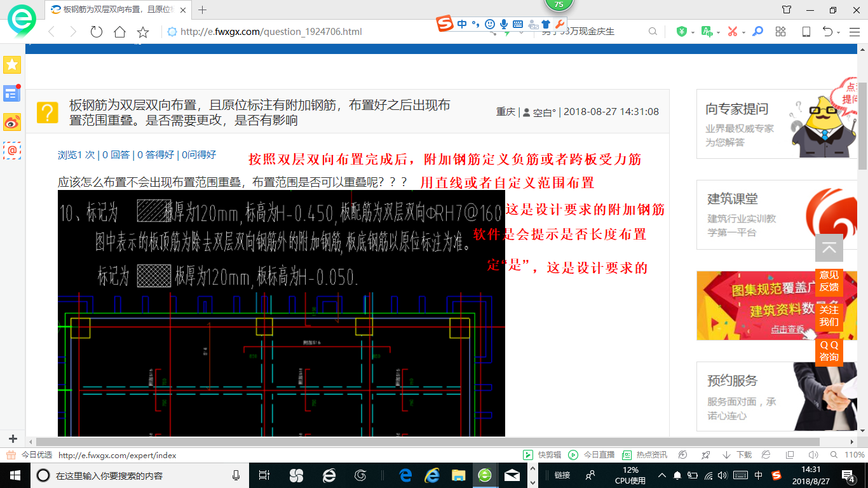Screen dimensions: 868x488
Task: Click the undo closed-tab arrow icon
Action: (827, 32)
